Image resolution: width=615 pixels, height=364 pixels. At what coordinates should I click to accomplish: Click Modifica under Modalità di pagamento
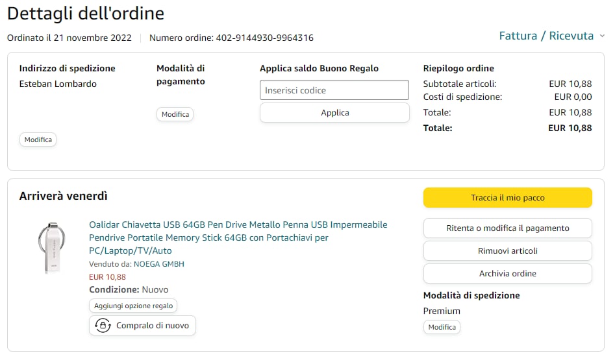pos(175,114)
